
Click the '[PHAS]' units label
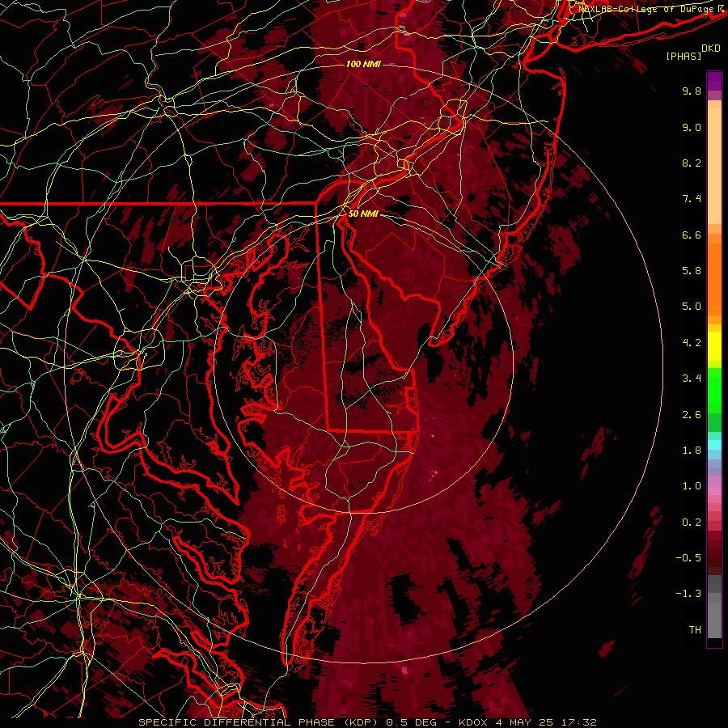tap(684, 57)
